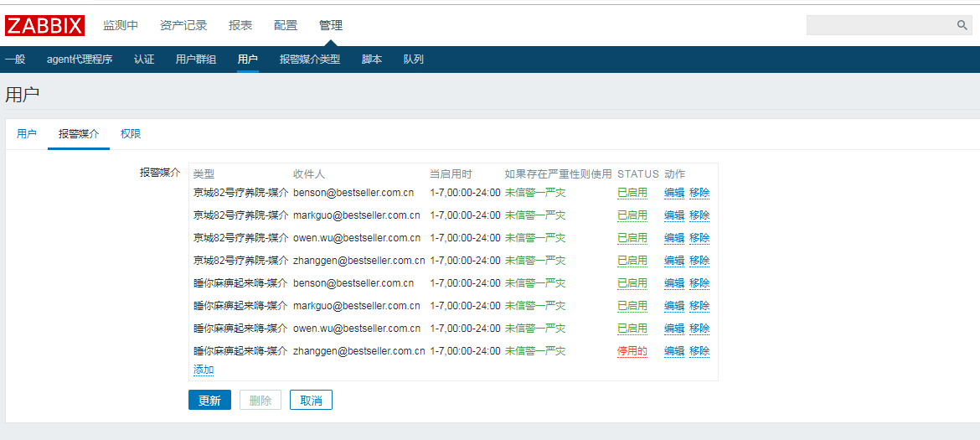
Task: Switch to the 报警媒介 tab
Action: pos(79,134)
